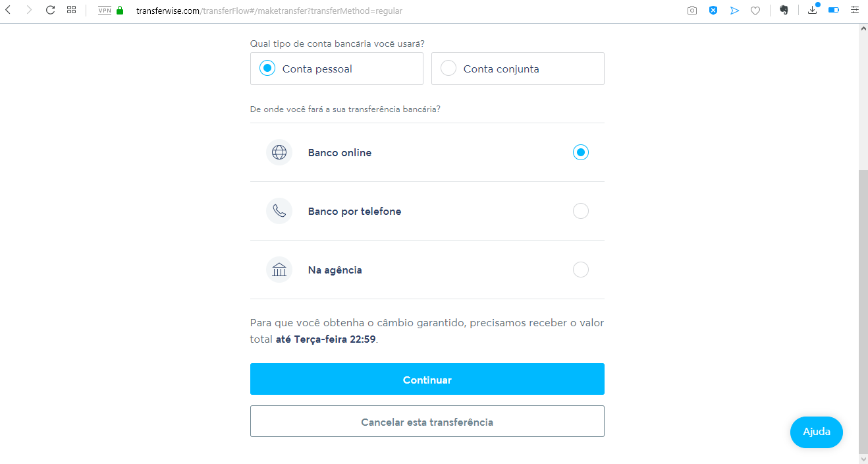
Task: Open the Ajuda help bubble
Action: coord(817,432)
